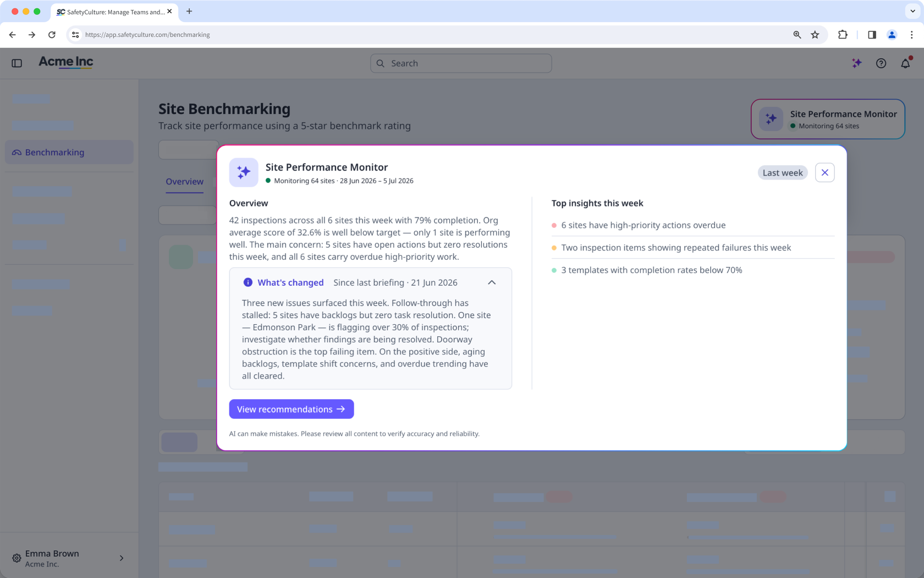This screenshot has width=924, height=578.
Task: Switch to the Overview tab
Action: point(185,182)
